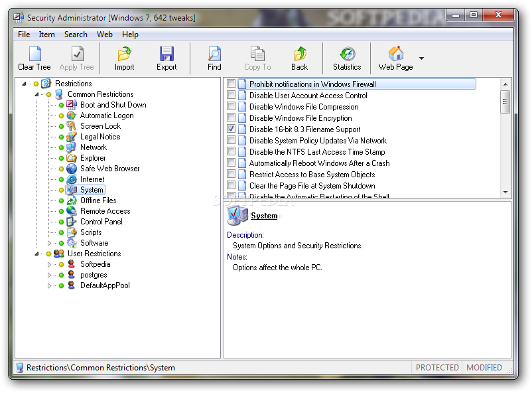This screenshot has width=532, height=393.
Task: Expand the postgres user node
Action: (x=49, y=275)
